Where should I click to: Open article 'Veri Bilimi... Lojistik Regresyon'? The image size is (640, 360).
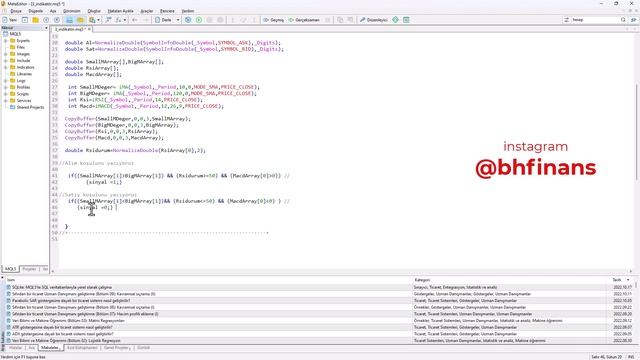[x=66, y=340]
